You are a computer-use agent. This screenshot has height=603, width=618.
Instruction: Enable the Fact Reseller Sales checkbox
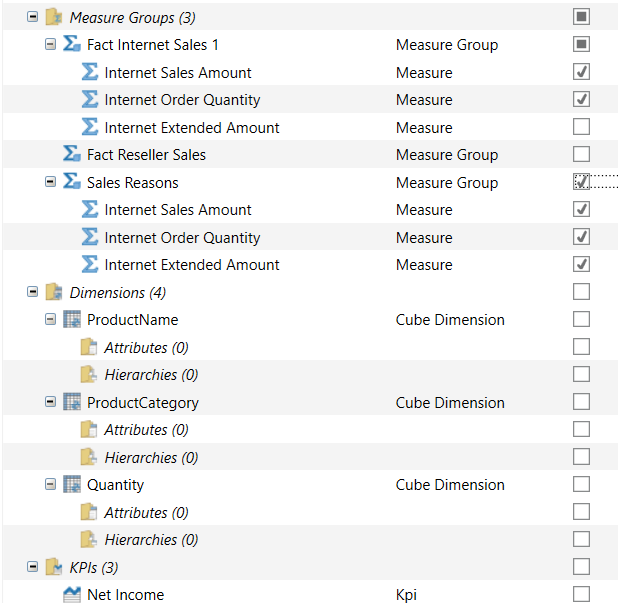point(581,155)
